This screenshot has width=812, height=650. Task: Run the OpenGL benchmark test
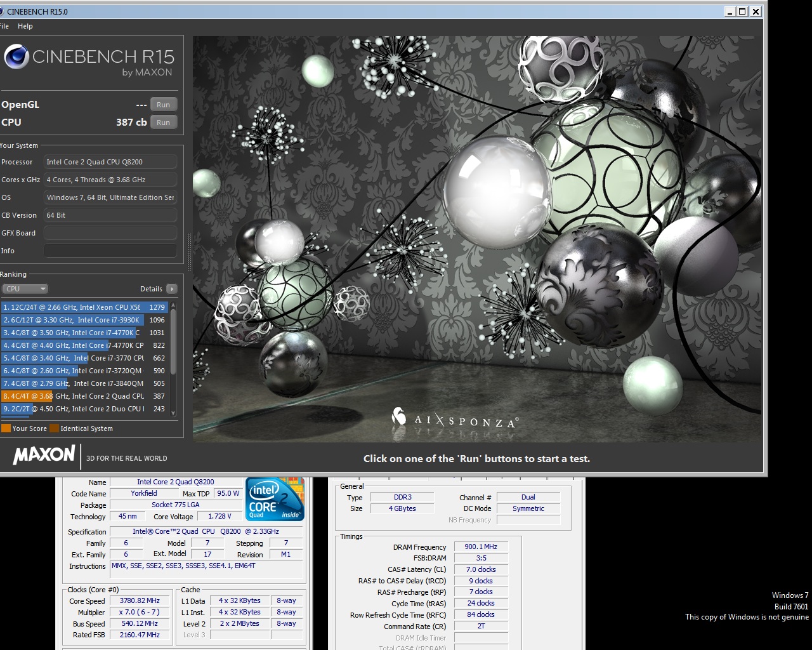(x=164, y=105)
